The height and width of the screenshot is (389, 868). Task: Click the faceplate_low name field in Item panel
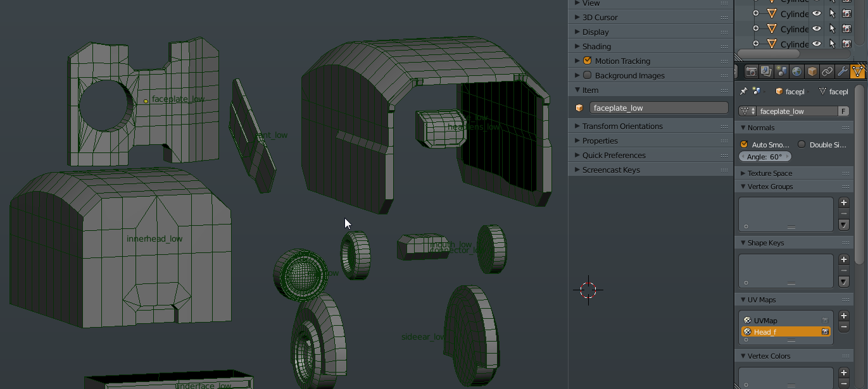[x=658, y=108]
